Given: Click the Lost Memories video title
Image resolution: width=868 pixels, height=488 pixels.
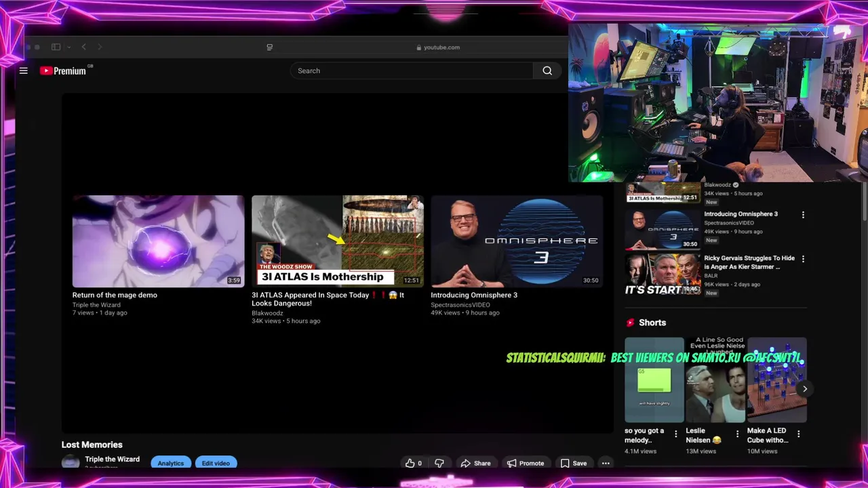Looking at the screenshot, I should pyautogui.click(x=92, y=445).
